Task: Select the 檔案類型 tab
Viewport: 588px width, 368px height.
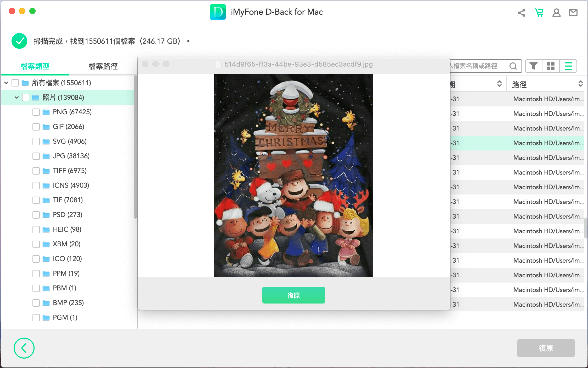Action: click(35, 66)
